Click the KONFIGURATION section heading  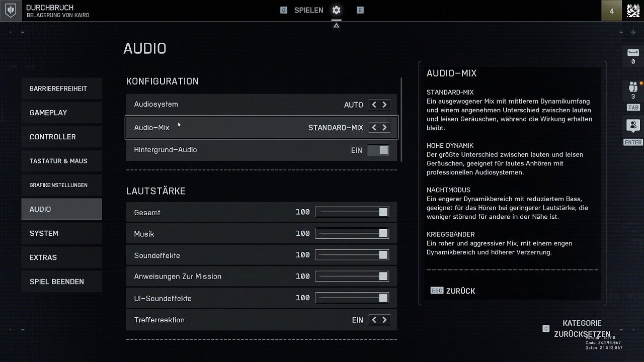[163, 81]
